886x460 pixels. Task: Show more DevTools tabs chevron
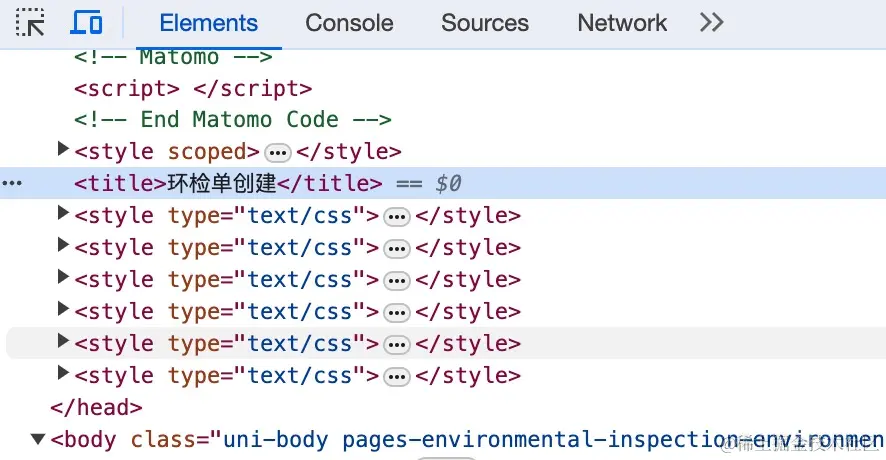click(711, 23)
